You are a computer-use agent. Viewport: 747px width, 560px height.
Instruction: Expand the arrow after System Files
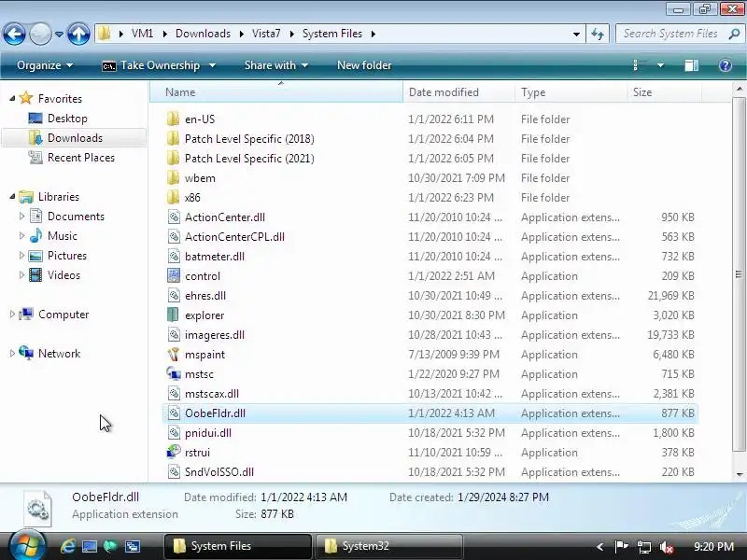[373, 34]
